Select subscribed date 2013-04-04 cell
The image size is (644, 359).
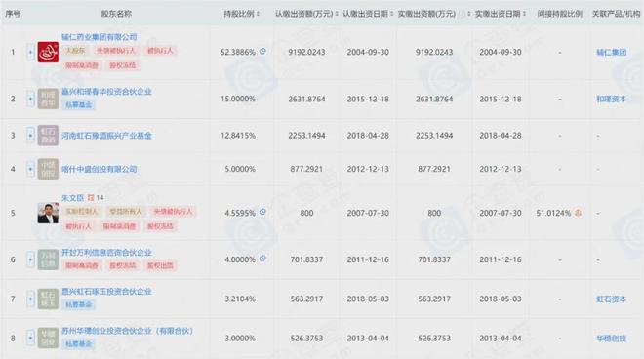tap(368, 339)
